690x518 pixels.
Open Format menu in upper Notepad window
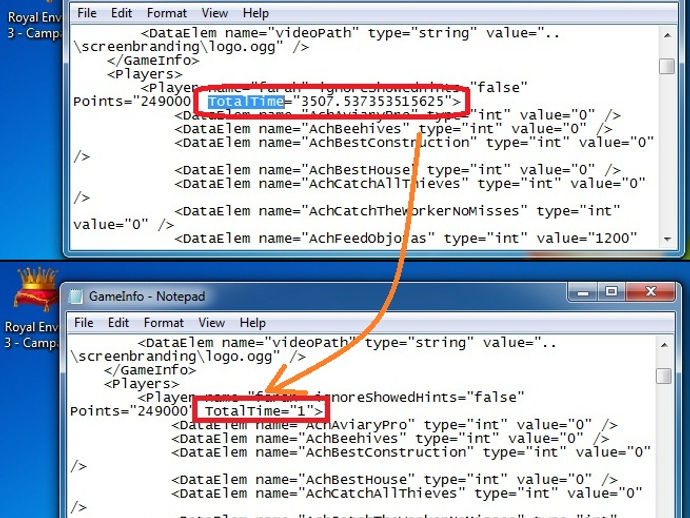coord(167,13)
